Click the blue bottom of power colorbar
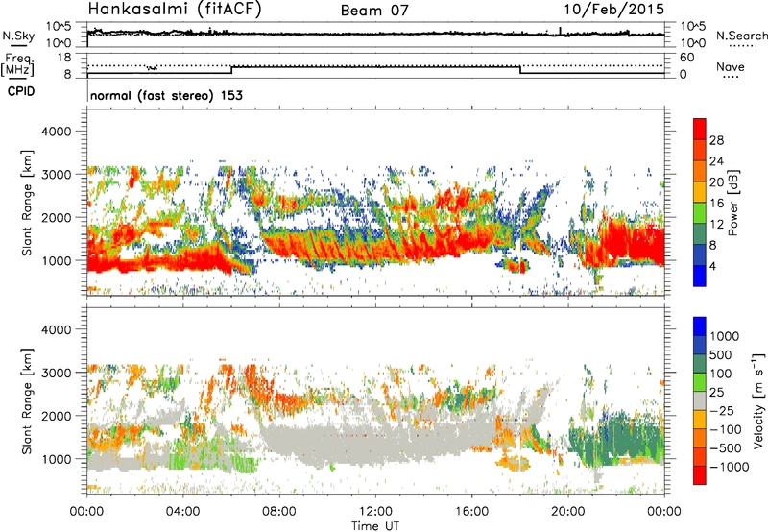This screenshot has height=532, width=768. pyautogui.click(x=700, y=276)
